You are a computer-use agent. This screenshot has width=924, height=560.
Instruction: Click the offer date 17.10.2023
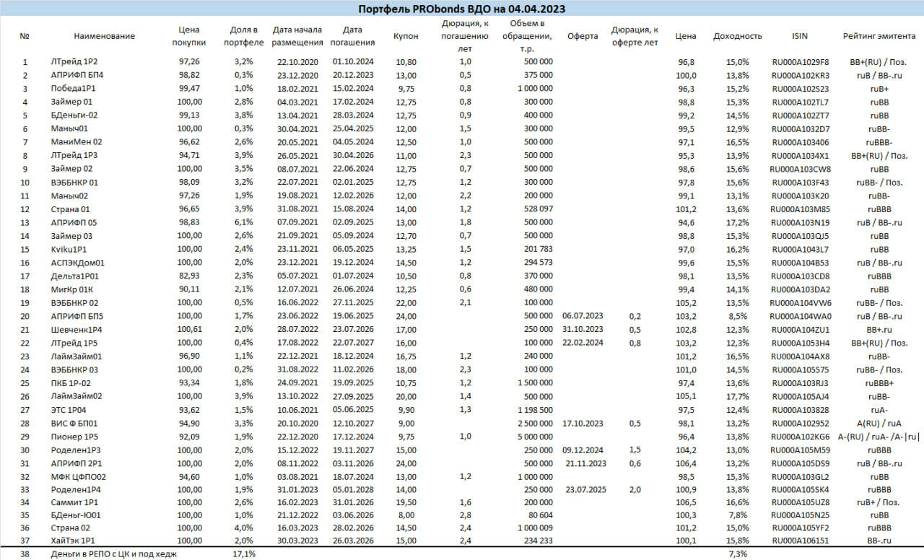click(583, 423)
